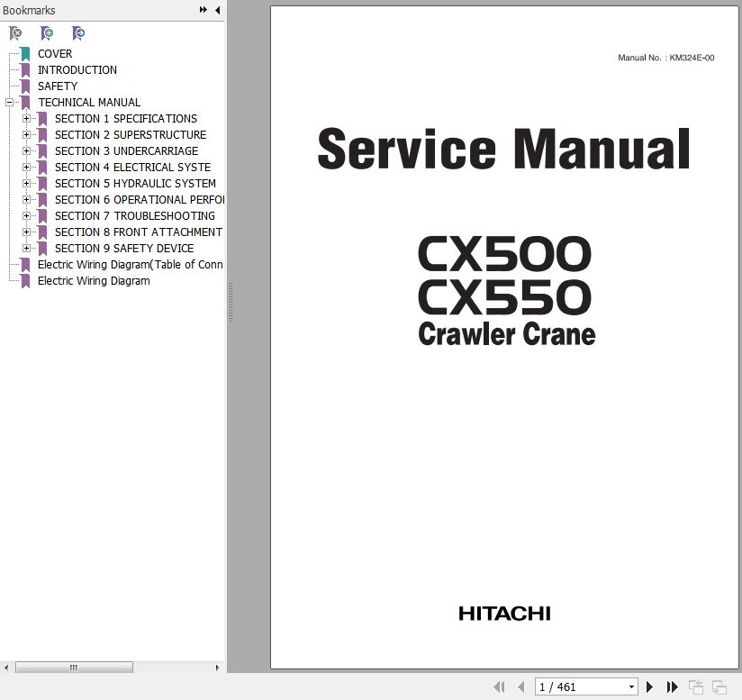Click the add new bookmark icon
742x700 pixels.
point(47,33)
